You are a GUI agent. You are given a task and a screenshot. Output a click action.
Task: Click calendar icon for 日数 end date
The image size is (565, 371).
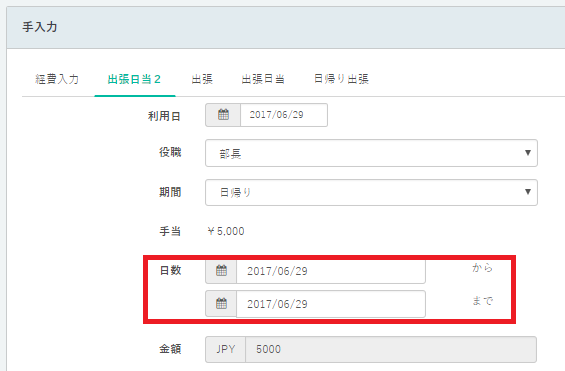pos(221,304)
